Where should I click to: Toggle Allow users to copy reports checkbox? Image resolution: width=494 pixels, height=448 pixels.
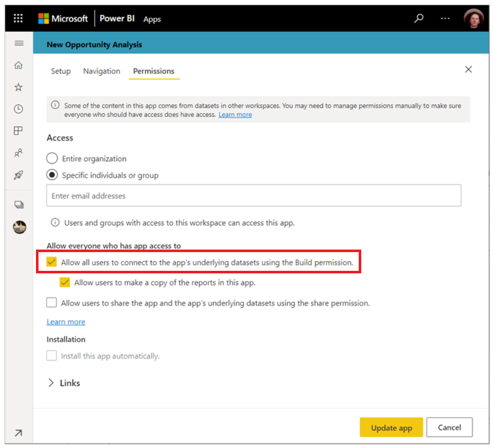click(x=64, y=282)
